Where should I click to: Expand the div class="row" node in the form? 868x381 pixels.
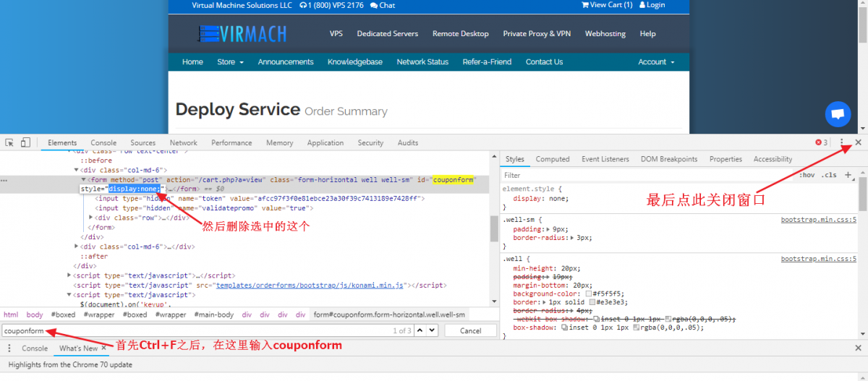pyautogui.click(x=91, y=218)
